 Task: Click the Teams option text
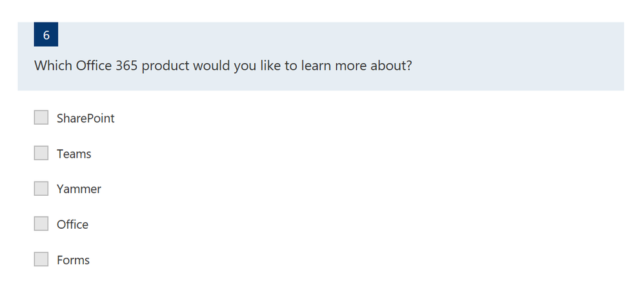click(x=74, y=154)
